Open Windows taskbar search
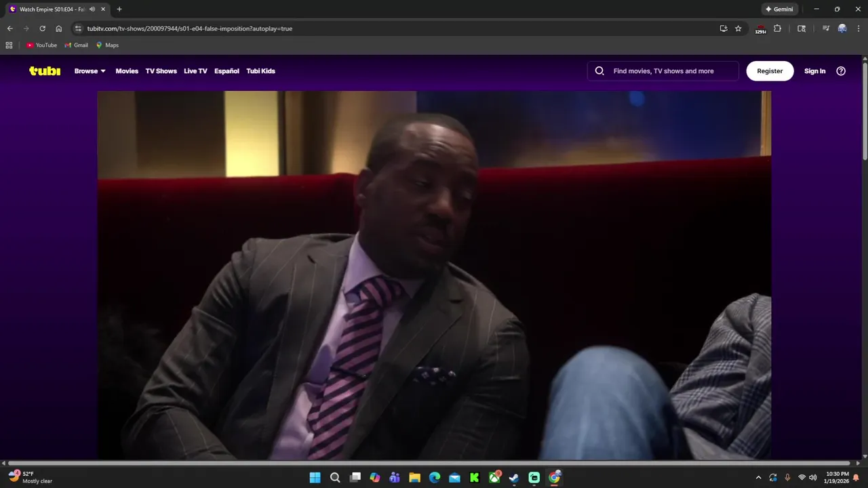 pos(335,478)
